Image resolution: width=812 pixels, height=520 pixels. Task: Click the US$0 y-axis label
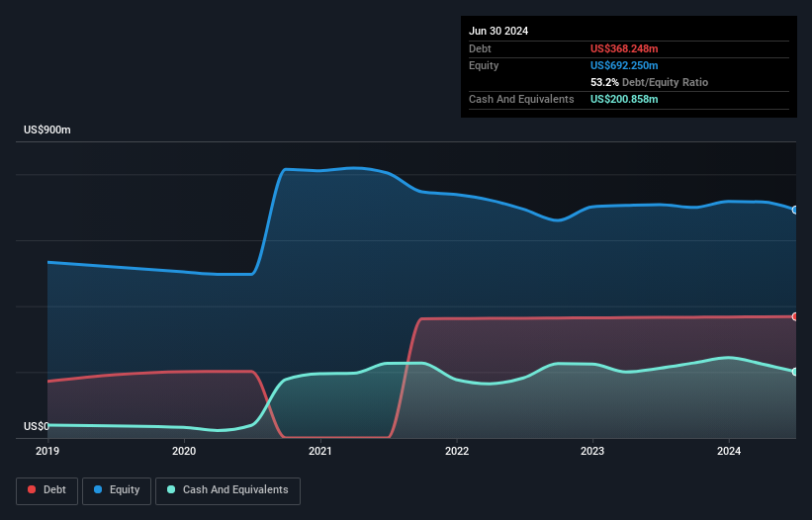coord(37,426)
